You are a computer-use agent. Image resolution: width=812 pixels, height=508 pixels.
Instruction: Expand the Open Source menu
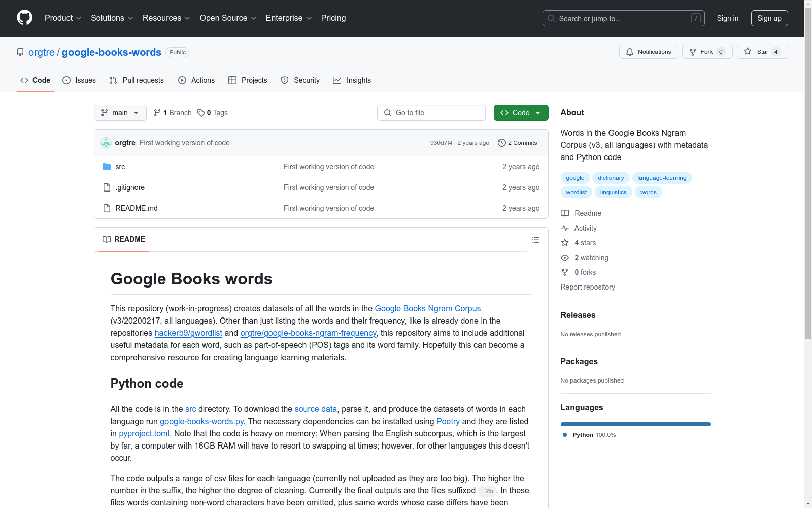(228, 18)
